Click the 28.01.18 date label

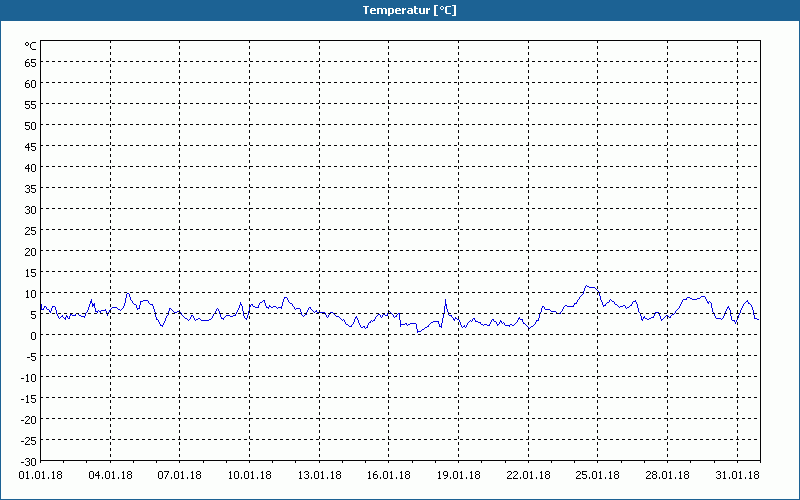coord(667,475)
